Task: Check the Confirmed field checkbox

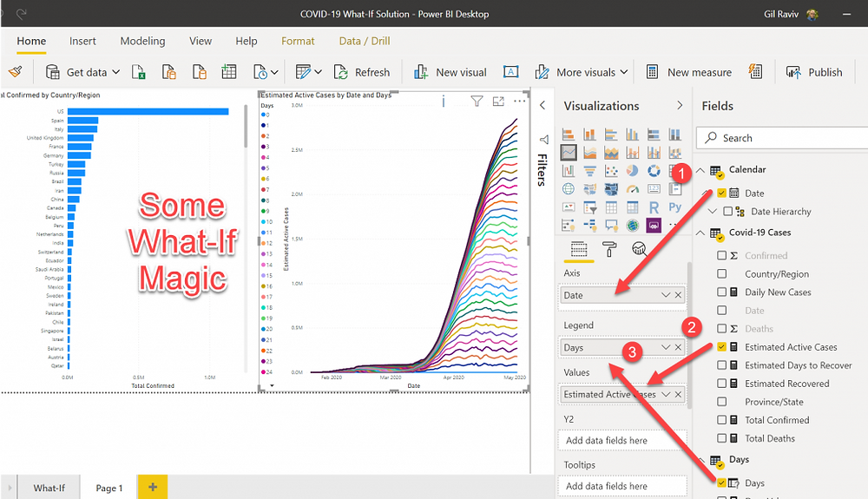Action: pyautogui.click(x=722, y=256)
